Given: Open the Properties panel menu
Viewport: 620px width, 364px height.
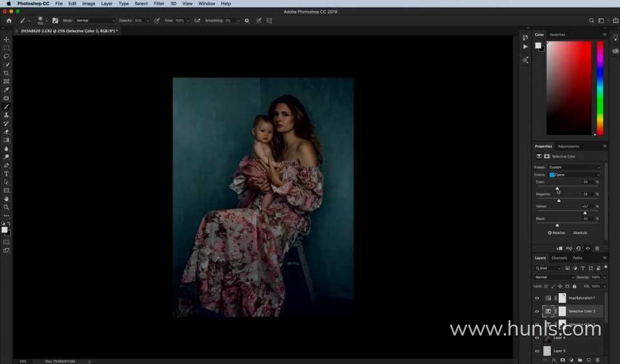Looking at the screenshot, I should pos(604,147).
